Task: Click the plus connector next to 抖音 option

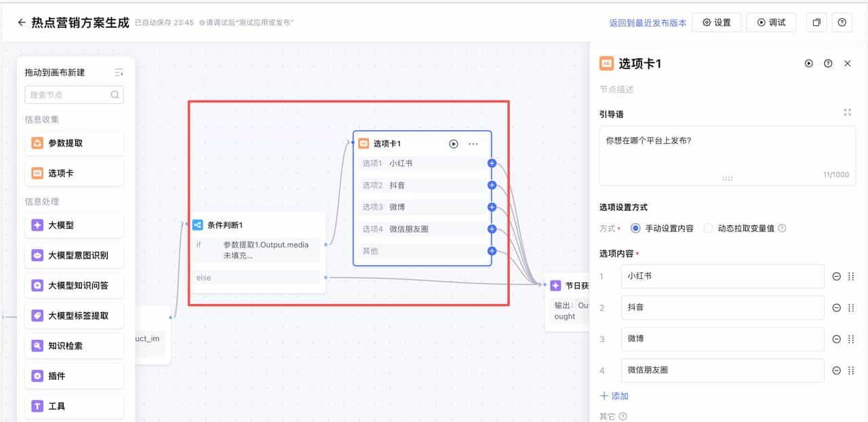Action: (x=491, y=185)
